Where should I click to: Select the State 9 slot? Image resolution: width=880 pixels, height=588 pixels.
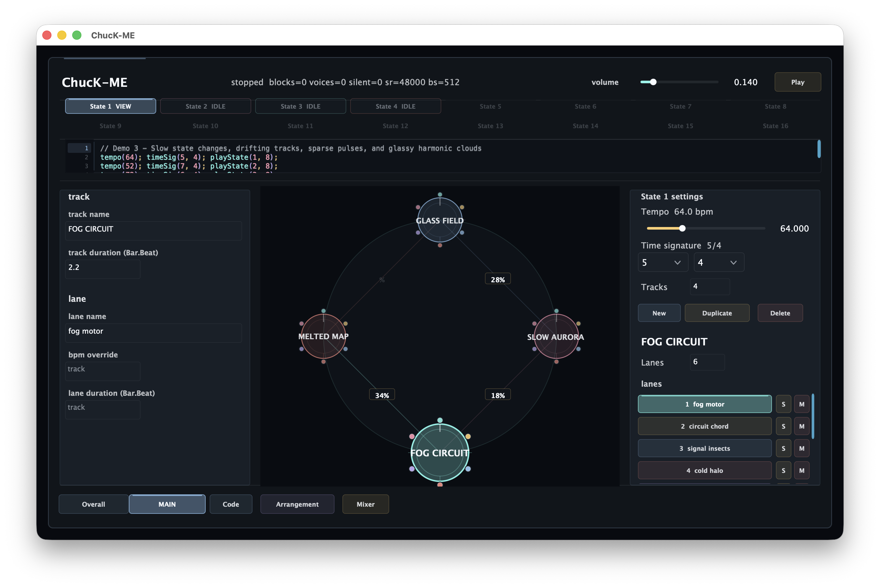pos(110,126)
